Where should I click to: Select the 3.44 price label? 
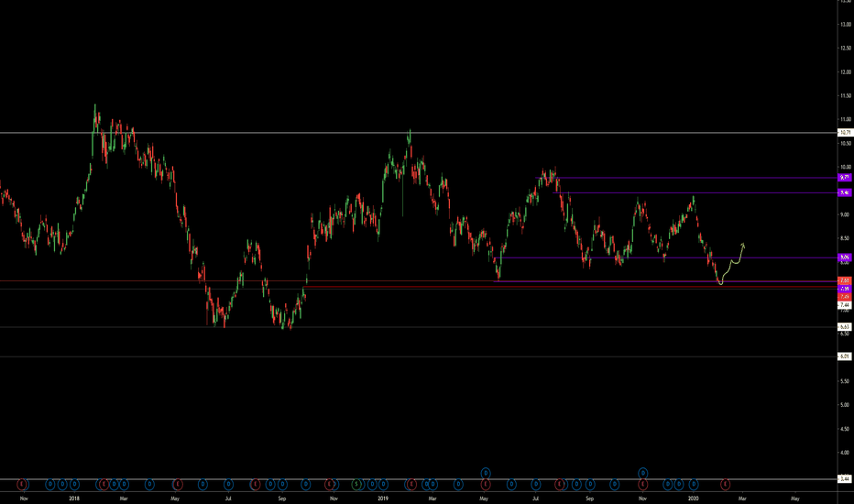845,479
